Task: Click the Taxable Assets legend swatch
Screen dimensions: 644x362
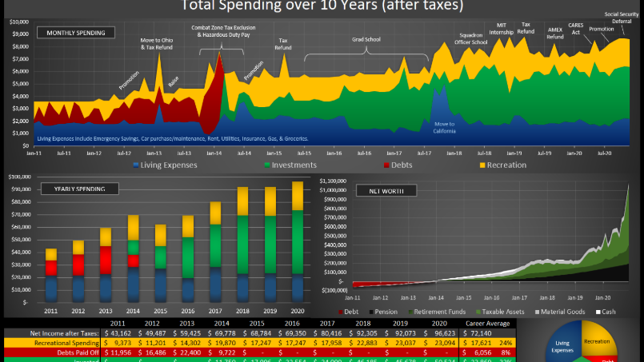Action: [x=478, y=312]
